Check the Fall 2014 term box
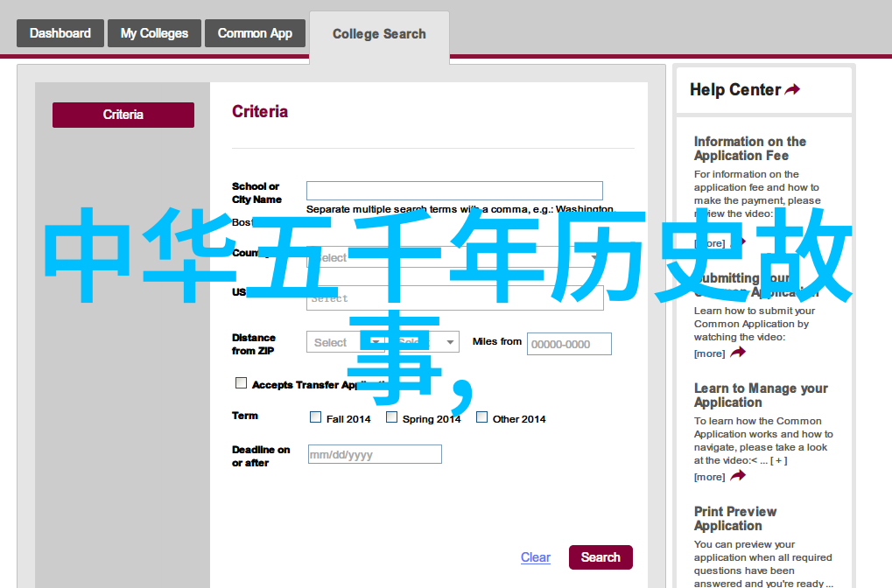892x588 pixels. tap(316, 417)
